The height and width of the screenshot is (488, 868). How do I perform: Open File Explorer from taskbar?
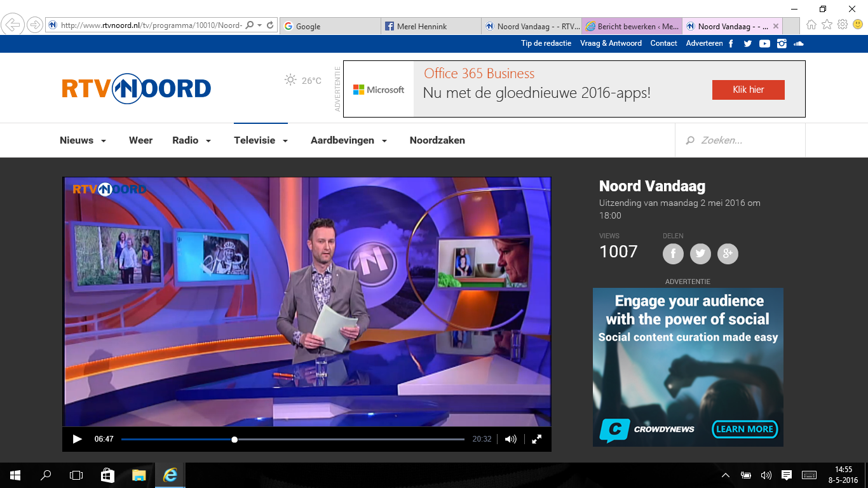click(139, 475)
